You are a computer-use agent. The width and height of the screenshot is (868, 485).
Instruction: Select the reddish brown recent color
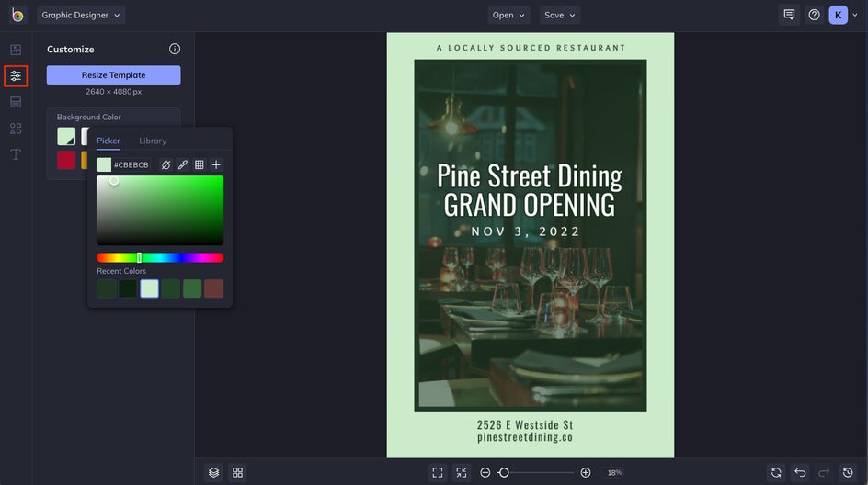[x=213, y=288]
